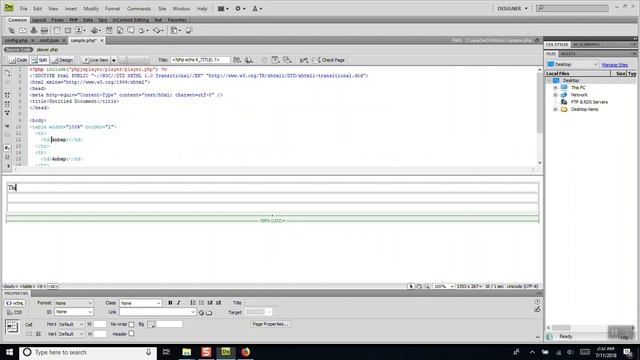Switch to the config.php document tab
The height and width of the screenshot is (360, 640).
pyautogui.click(x=16, y=40)
